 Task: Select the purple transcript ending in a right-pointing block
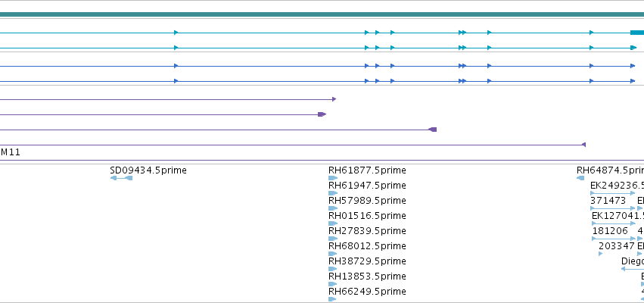pos(163,114)
